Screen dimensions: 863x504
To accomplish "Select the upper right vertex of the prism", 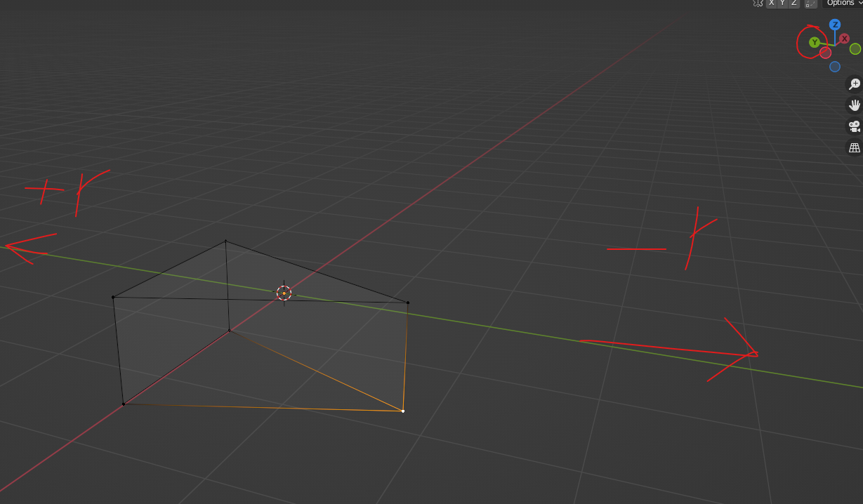I will pos(408,303).
